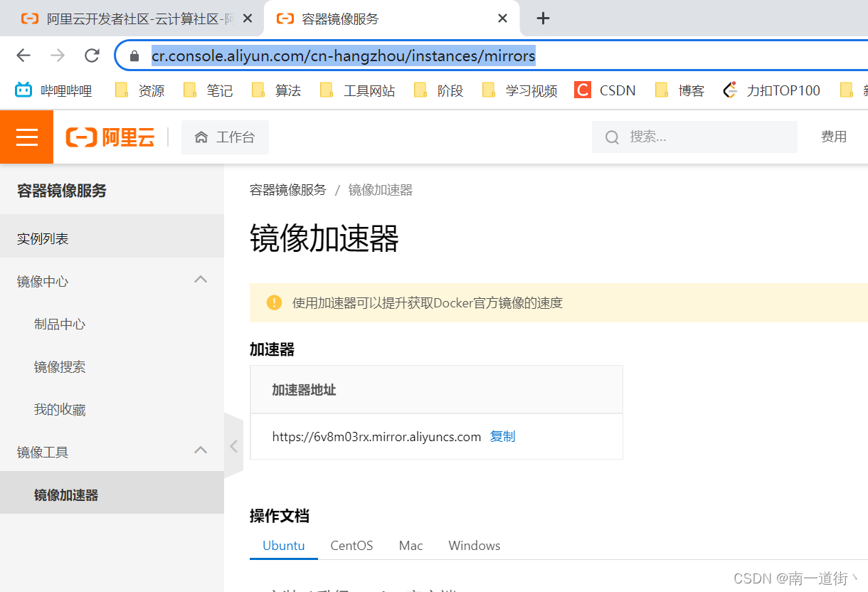Click the 加速器地址 table header
This screenshot has height=592, width=868.
coord(305,390)
